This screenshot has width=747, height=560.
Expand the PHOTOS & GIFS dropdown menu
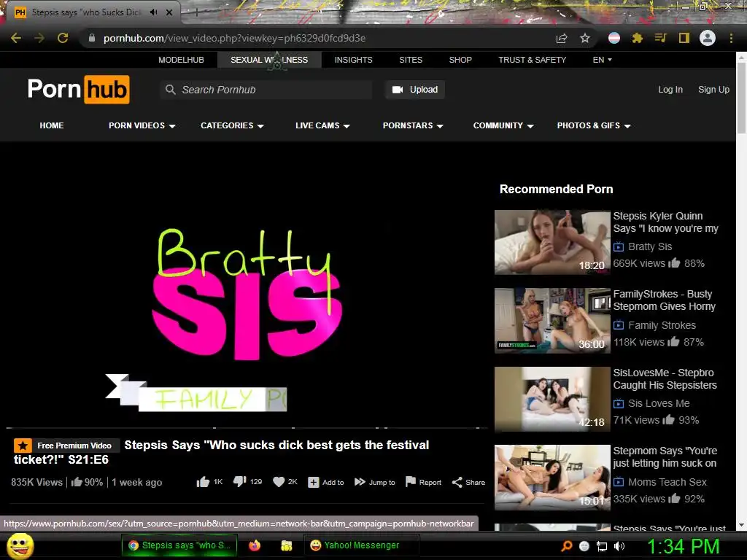[x=594, y=125]
